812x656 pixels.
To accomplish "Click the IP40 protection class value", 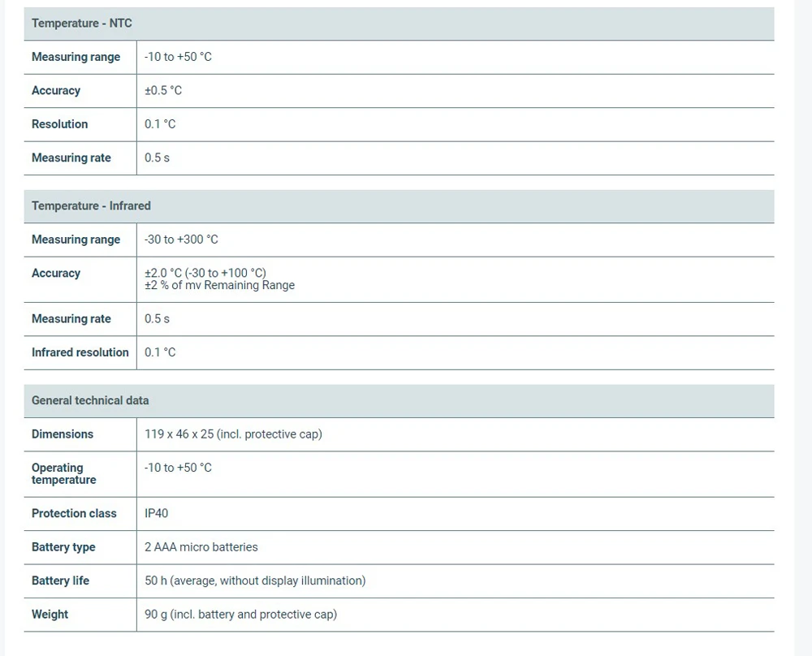I will coord(157,514).
